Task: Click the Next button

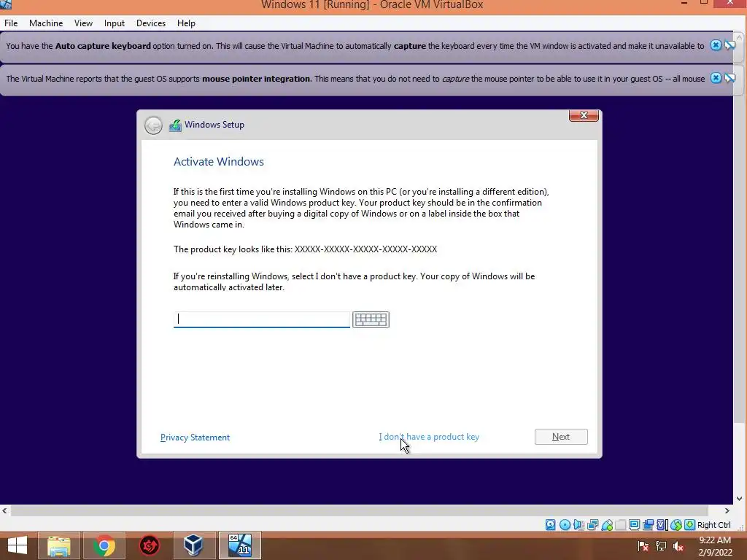Action: 561,437
